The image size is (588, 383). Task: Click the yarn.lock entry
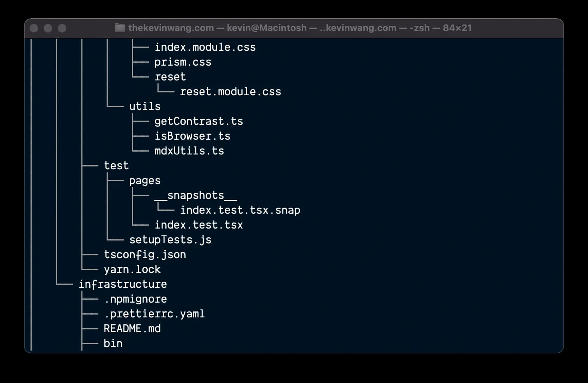coord(132,269)
